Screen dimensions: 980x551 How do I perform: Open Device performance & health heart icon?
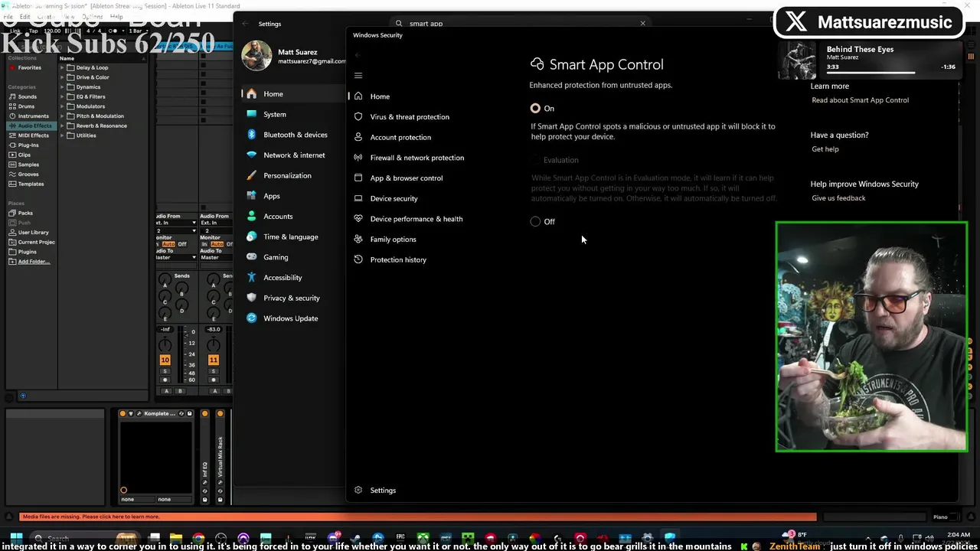click(358, 219)
